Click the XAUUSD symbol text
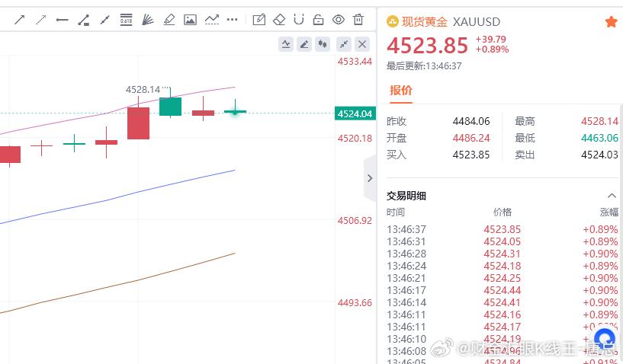Screen dimensions: 623x364 (477, 22)
